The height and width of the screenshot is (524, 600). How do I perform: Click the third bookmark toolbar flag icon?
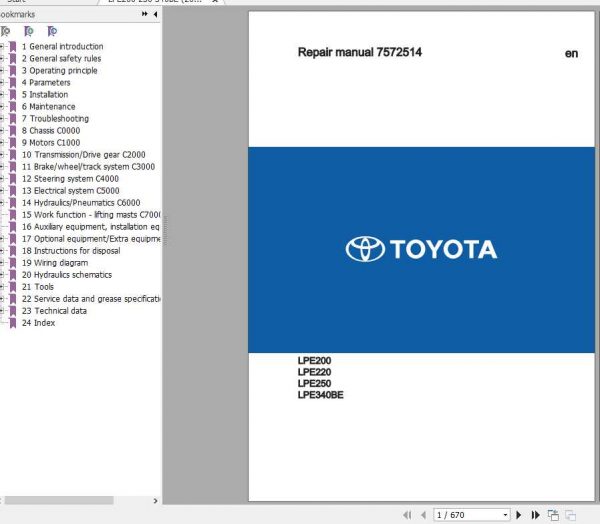click(x=52, y=31)
